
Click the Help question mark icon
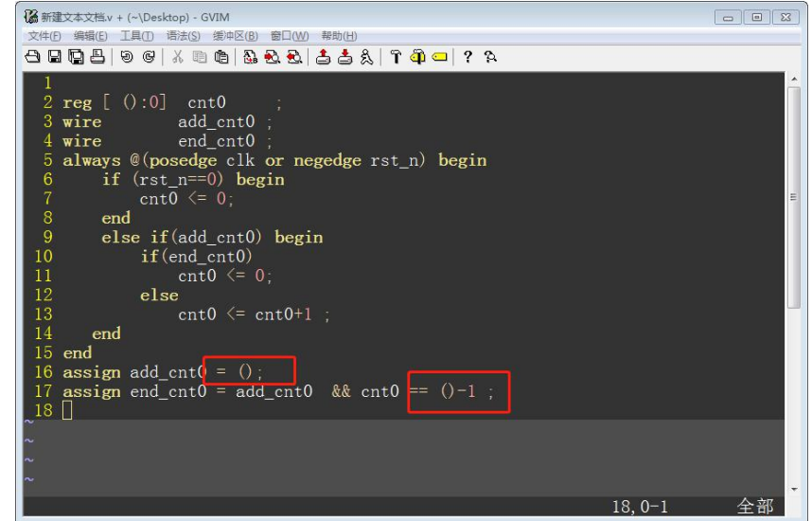click(468, 57)
